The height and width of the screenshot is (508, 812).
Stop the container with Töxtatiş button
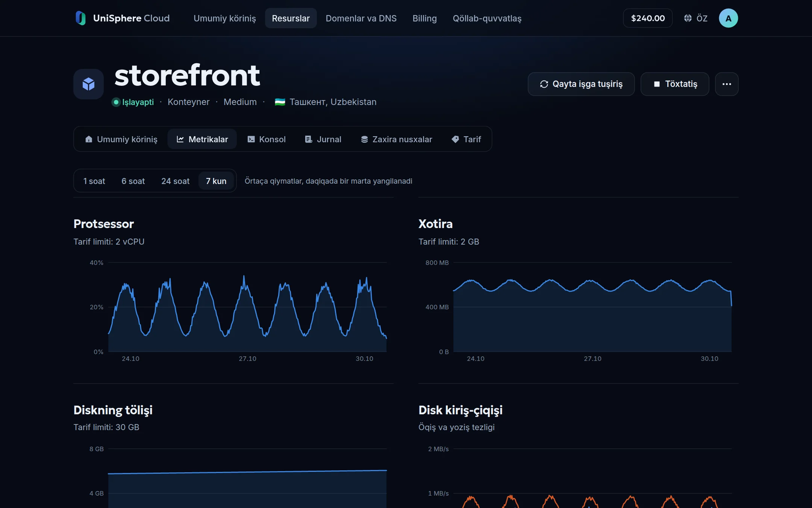675,84
